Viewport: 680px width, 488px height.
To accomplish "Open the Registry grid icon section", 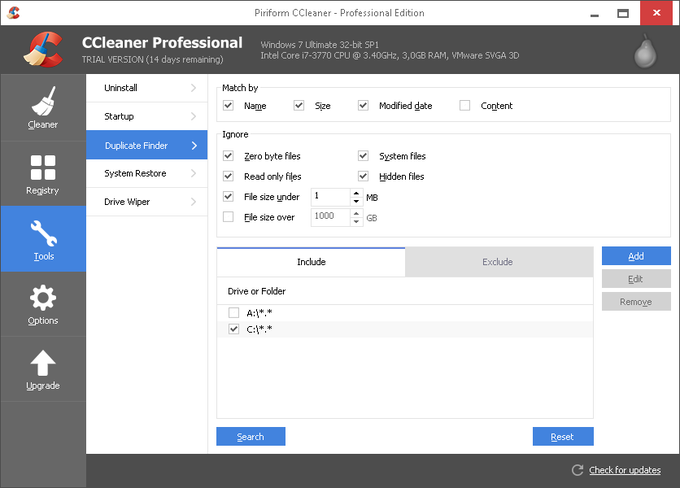I will click(x=43, y=168).
